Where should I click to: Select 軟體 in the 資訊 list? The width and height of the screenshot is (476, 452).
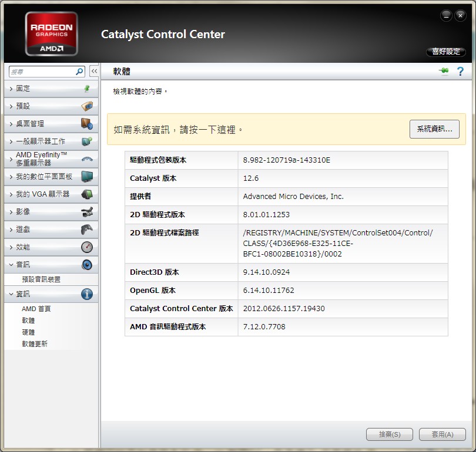tap(28, 321)
